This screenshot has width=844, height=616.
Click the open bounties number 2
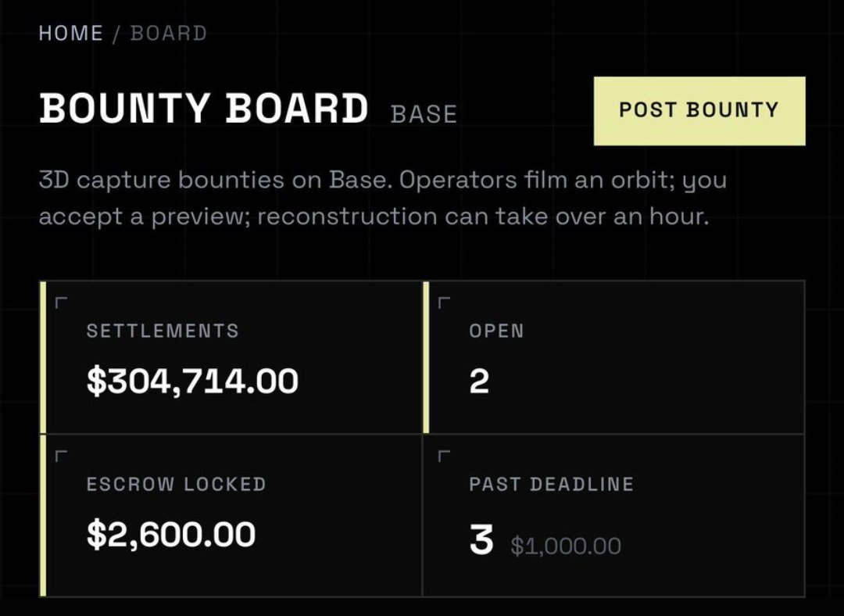tap(479, 381)
